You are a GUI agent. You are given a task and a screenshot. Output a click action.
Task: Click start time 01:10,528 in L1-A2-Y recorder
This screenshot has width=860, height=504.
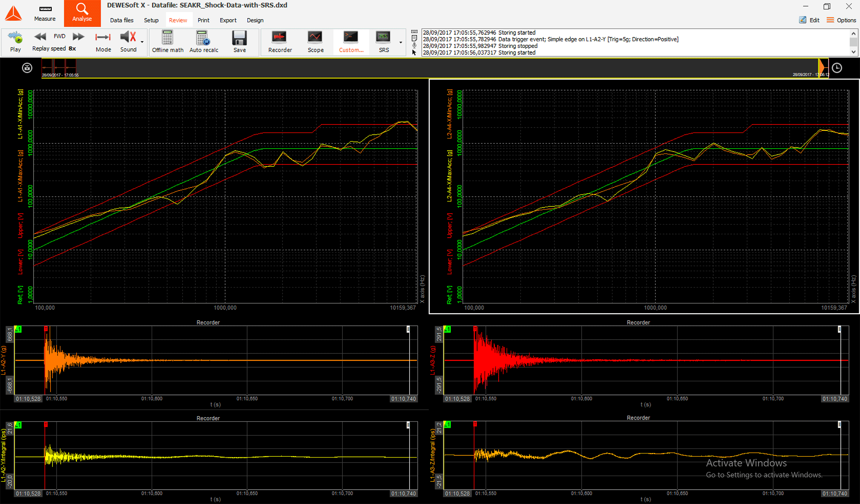pos(28,399)
